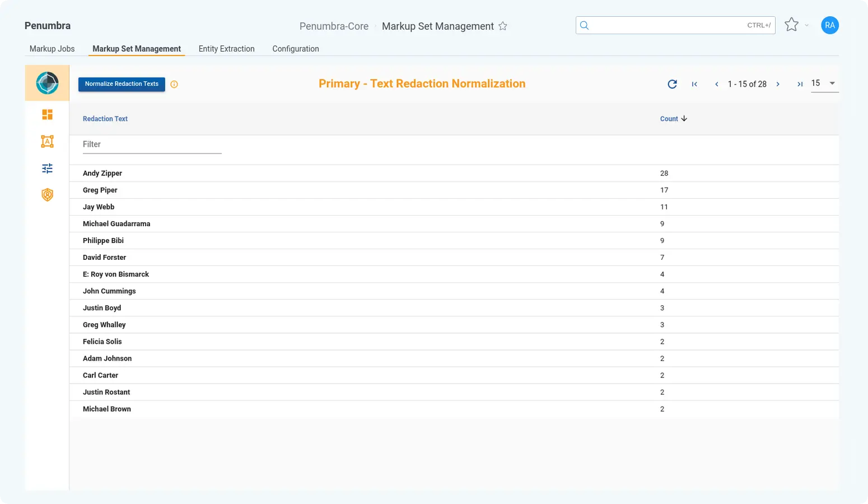Favorite the Markup Set Management page star

point(503,26)
